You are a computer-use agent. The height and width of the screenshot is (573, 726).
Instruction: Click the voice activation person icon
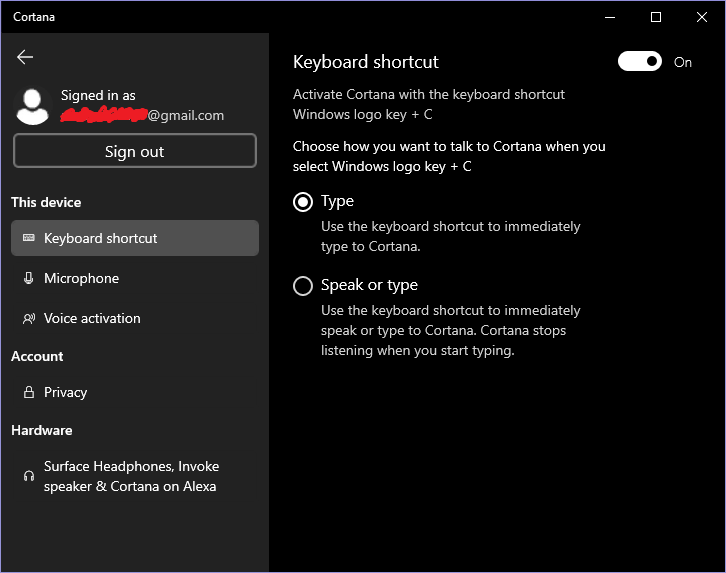(29, 318)
